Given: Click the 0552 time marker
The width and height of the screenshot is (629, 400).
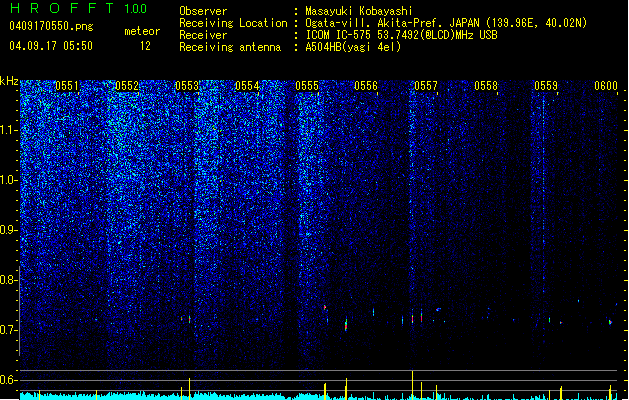Looking at the screenshot, I should coord(127,86).
